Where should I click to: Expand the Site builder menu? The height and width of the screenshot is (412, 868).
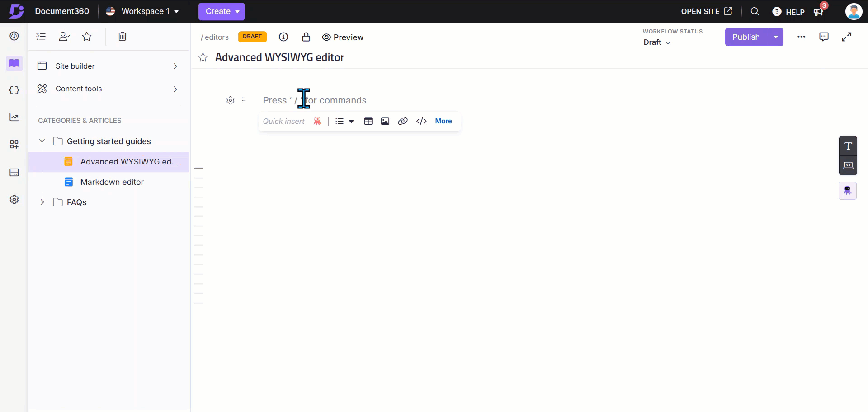point(108,66)
